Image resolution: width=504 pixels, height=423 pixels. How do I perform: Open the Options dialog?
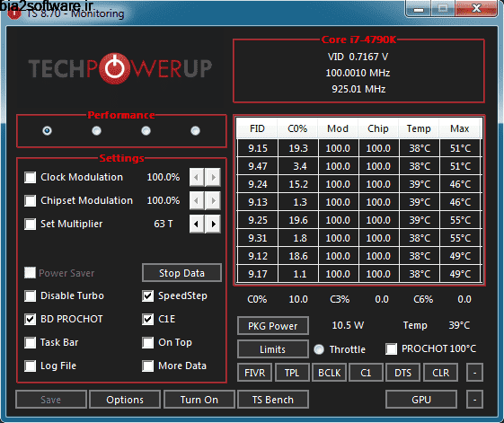[125, 400]
